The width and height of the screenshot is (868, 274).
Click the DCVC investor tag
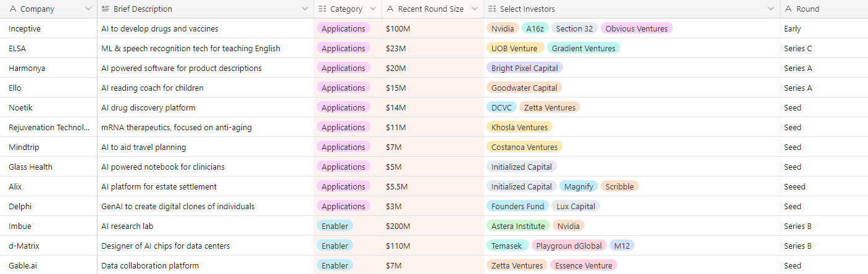(501, 107)
